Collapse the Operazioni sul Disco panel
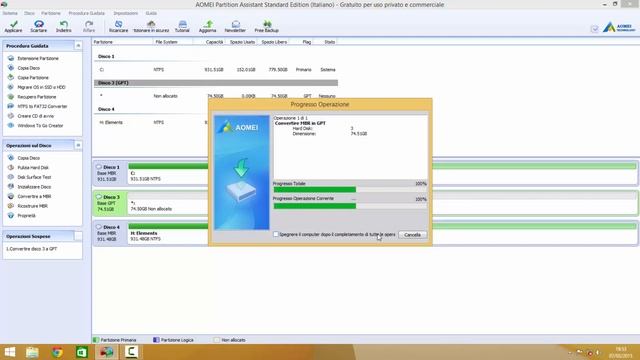The width and height of the screenshot is (640, 360). click(x=78, y=145)
